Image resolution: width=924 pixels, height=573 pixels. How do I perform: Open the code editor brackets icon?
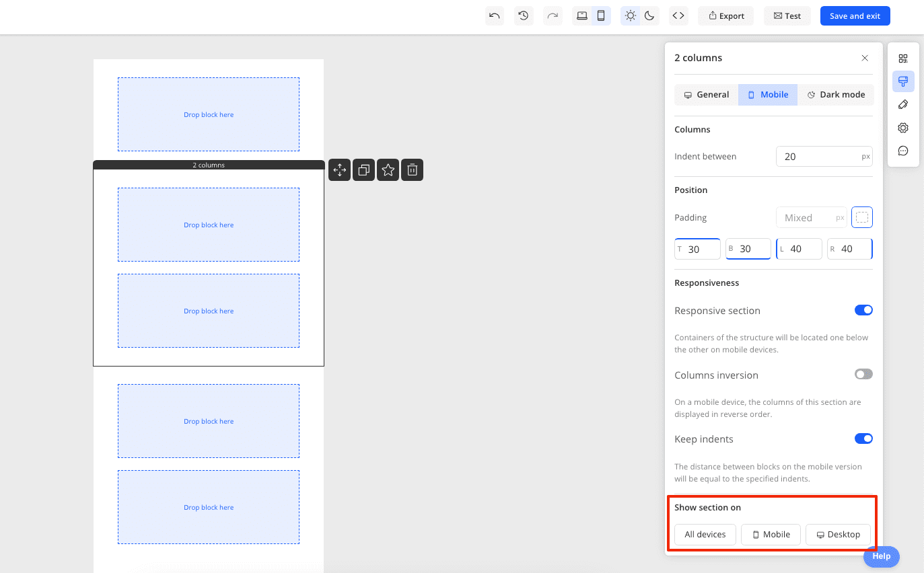tap(678, 16)
